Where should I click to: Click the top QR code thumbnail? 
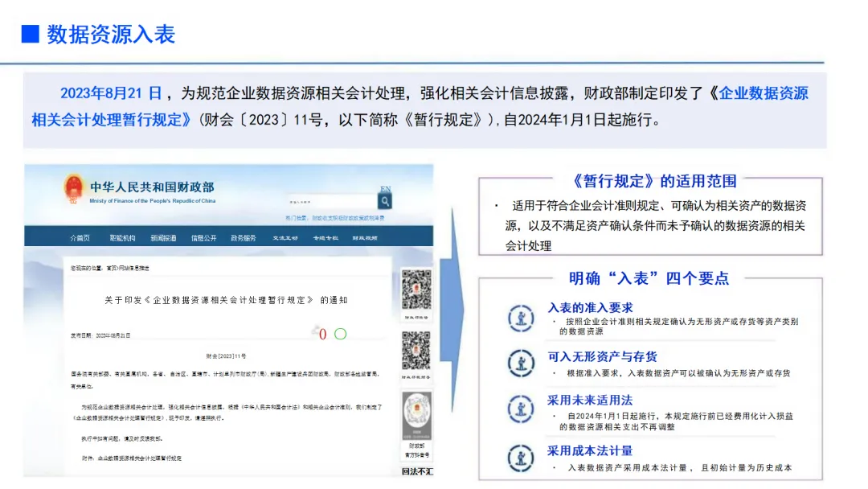tap(416, 290)
